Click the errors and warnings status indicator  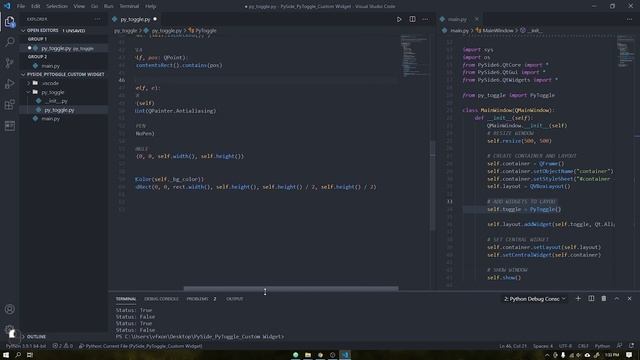62,346
